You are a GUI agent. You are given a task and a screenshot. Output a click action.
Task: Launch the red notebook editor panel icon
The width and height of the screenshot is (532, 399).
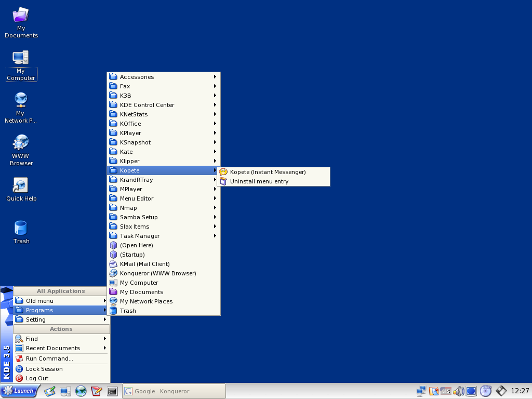coord(96,391)
